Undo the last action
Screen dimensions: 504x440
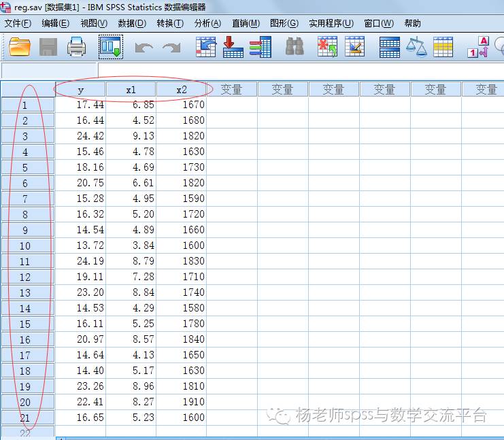pyautogui.click(x=144, y=48)
